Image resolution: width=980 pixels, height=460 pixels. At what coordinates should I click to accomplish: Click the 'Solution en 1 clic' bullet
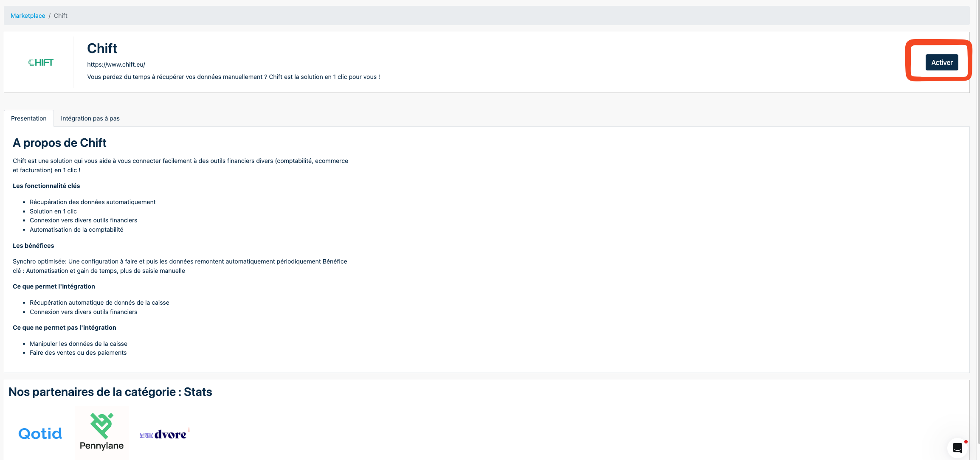point(53,211)
